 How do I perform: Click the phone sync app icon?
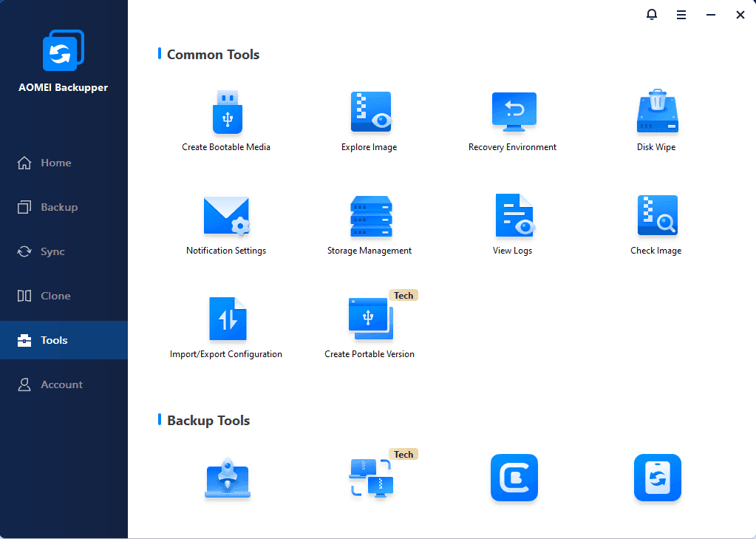[x=657, y=478]
